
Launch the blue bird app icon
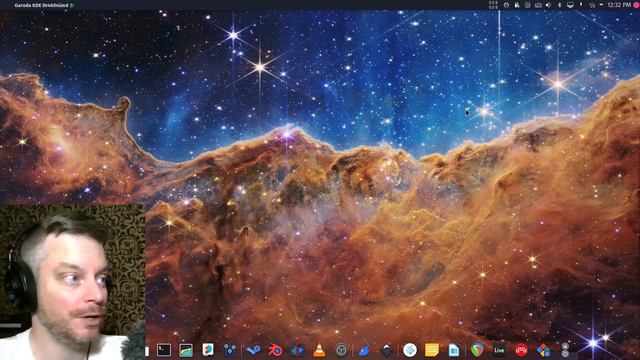coord(364,350)
